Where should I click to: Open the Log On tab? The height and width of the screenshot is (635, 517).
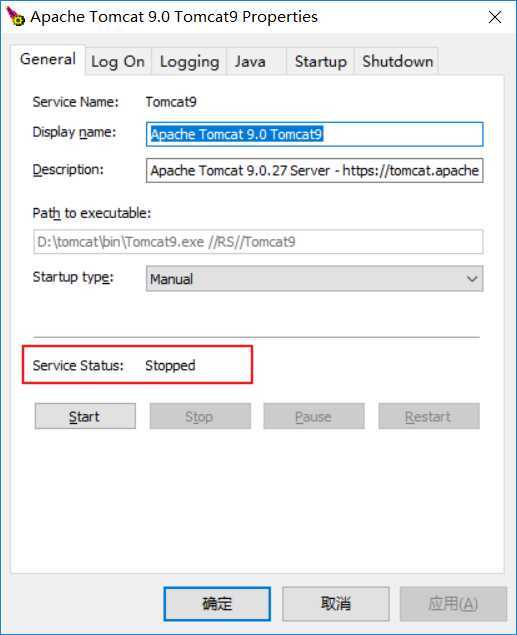(x=118, y=62)
